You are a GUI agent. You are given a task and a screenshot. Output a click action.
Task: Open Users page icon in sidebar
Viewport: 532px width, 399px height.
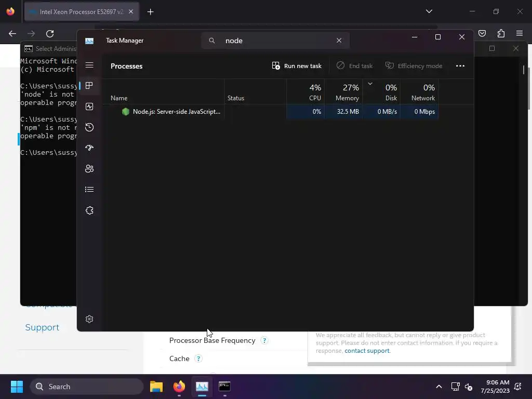click(89, 169)
